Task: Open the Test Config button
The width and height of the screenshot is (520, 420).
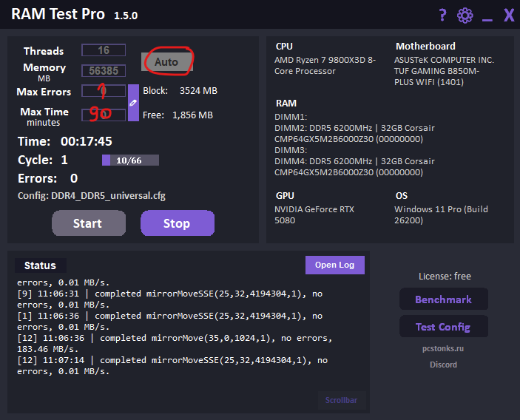Action: click(444, 327)
